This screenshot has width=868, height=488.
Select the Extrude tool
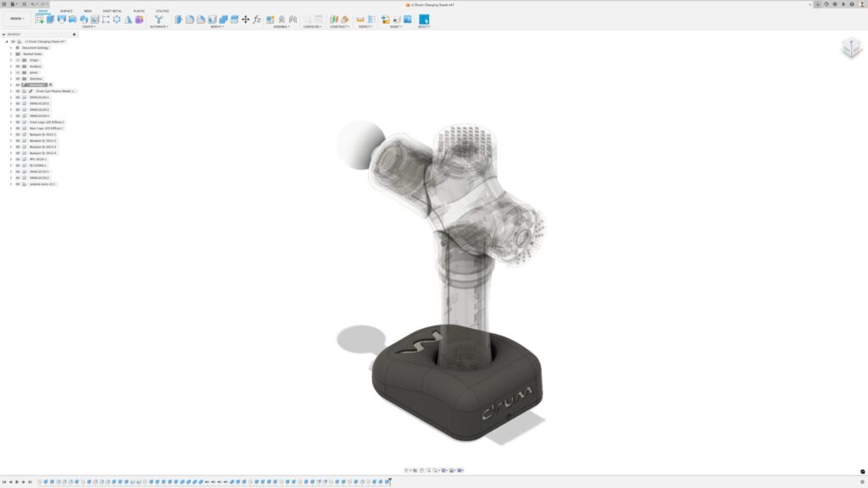coord(50,19)
